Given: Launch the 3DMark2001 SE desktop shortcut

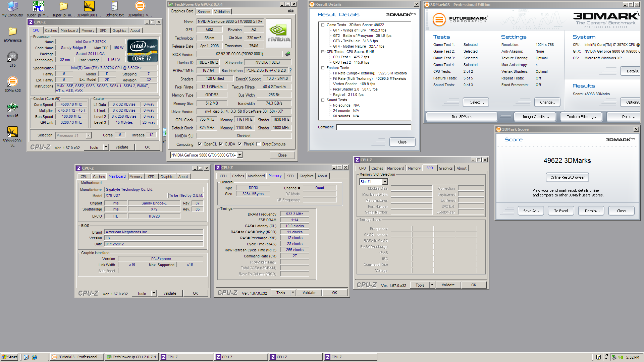Looking at the screenshot, I should coord(12,136).
